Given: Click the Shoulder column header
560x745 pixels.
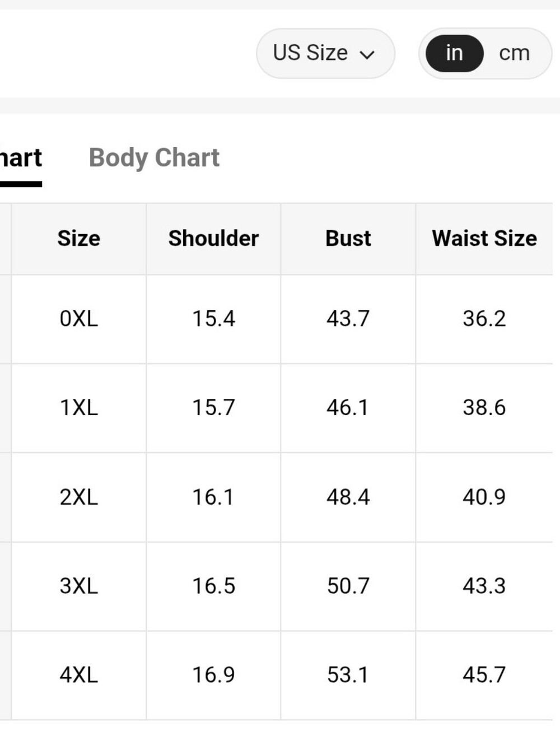Looking at the screenshot, I should 213,239.
